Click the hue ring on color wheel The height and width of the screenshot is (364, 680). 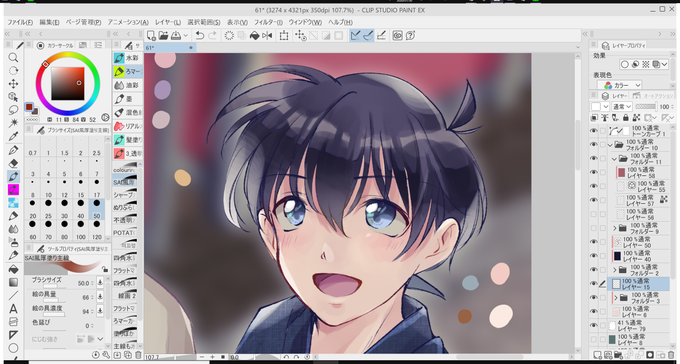(x=68, y=55)
